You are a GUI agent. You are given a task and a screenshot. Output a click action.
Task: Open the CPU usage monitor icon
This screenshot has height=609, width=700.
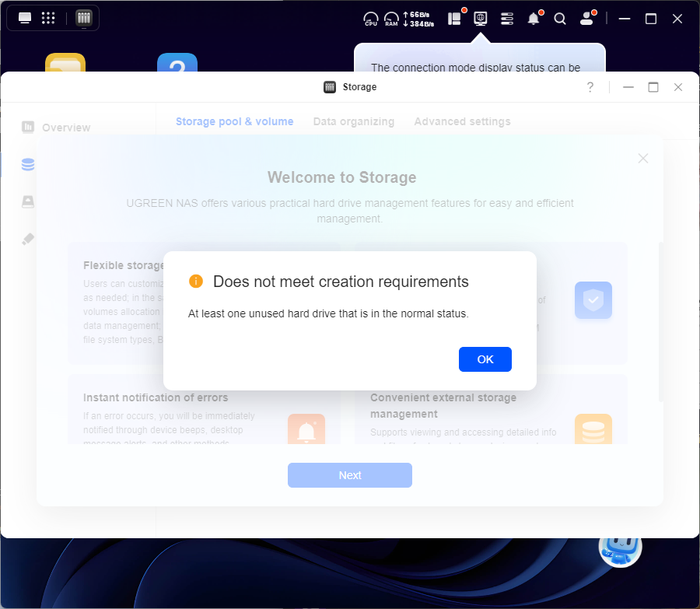point(371,19)
